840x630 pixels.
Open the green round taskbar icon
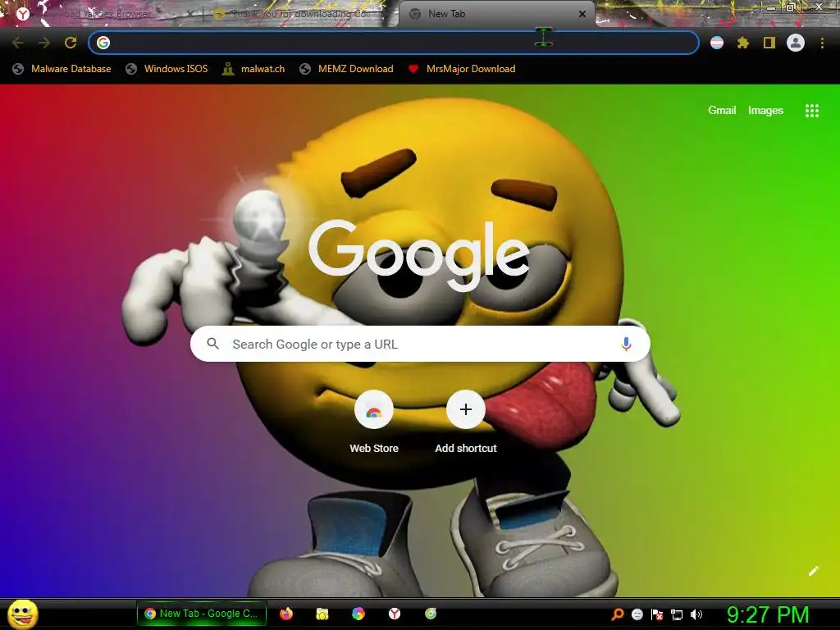[x=431, y=614]
